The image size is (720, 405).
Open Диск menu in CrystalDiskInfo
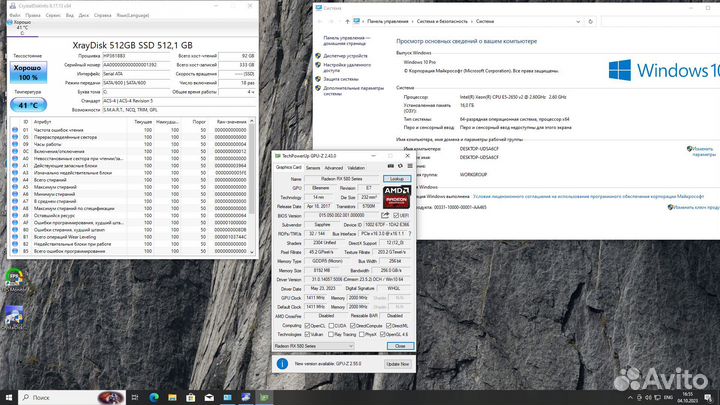(84, 15)
